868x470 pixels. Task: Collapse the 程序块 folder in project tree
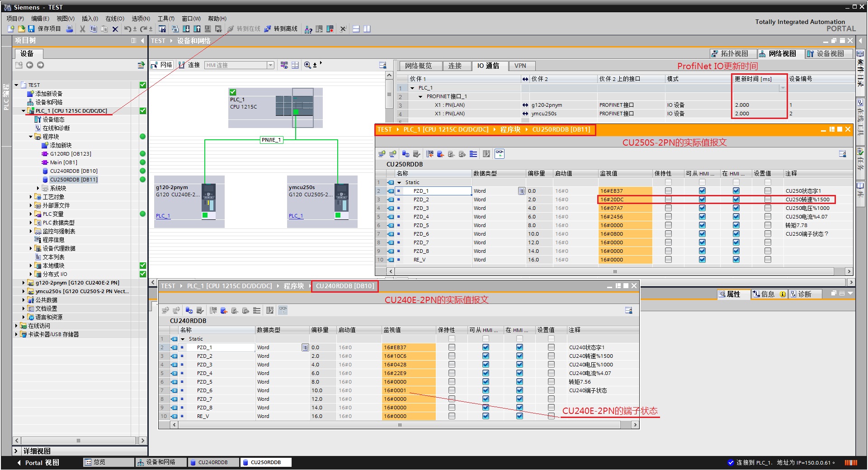(x=31, y=137)
